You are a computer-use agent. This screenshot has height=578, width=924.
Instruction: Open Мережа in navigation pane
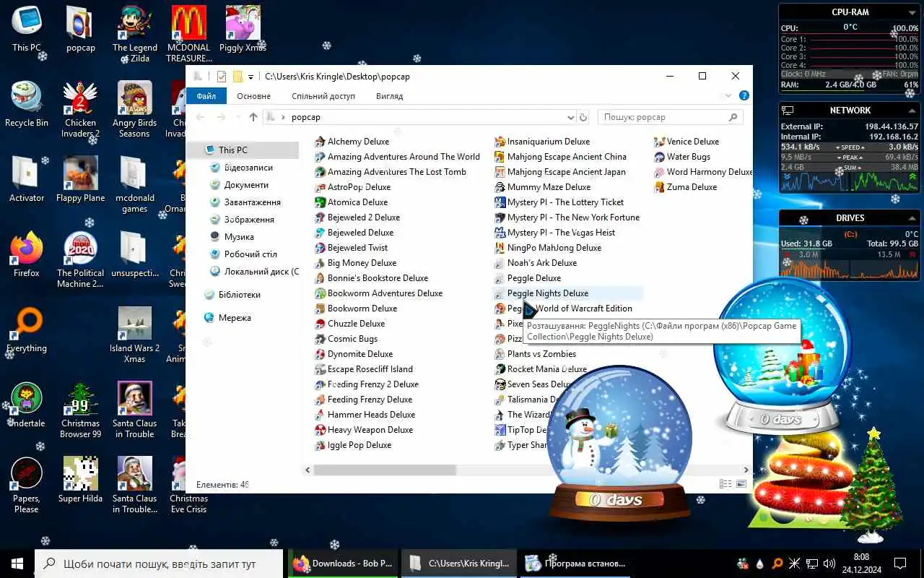[x=235, y=318]
